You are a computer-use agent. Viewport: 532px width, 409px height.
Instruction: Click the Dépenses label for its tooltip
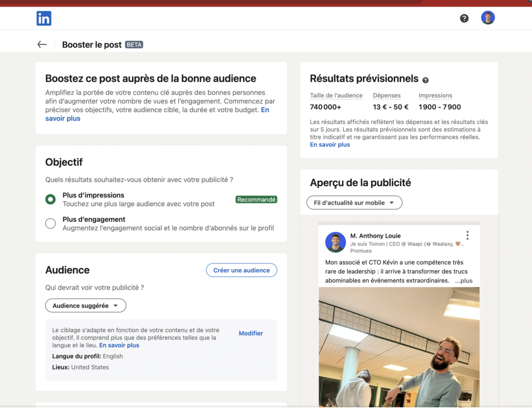coord(386,95)
